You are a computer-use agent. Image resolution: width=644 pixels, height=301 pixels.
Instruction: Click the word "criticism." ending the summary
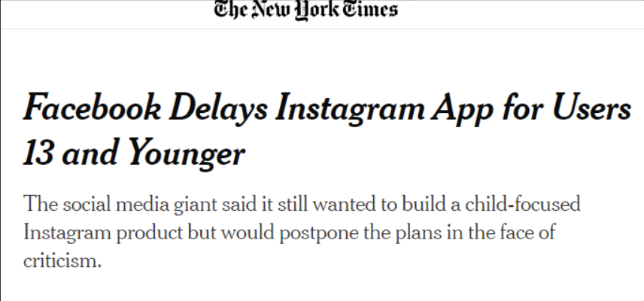(x=62, y=260)
